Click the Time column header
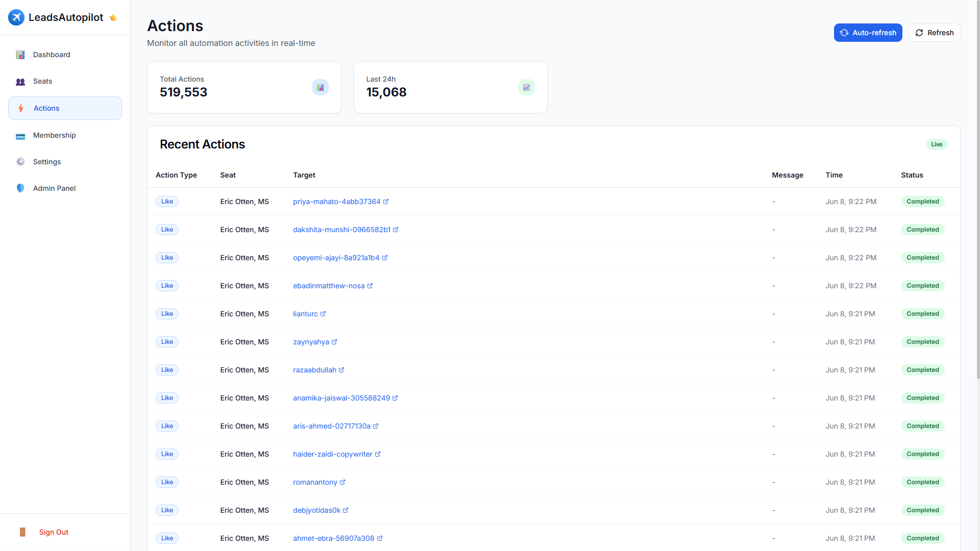Screen dimensions: 980x551 834,175
